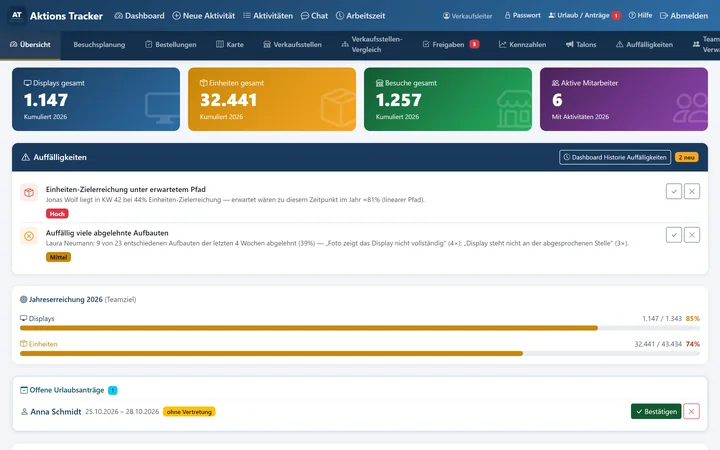720x450 pixels.
Task: Reject Anna Schmidt's vacation request with red X
Action: 692,411
